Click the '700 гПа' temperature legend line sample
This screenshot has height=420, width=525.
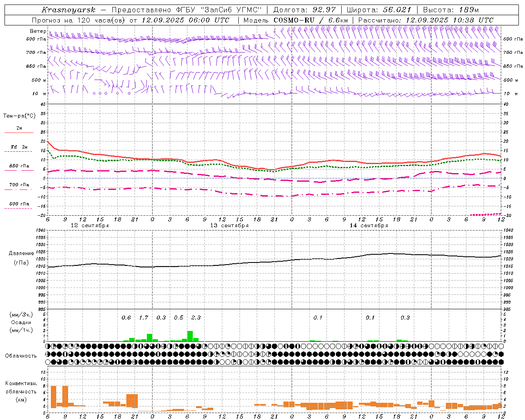tap(18, 190)
